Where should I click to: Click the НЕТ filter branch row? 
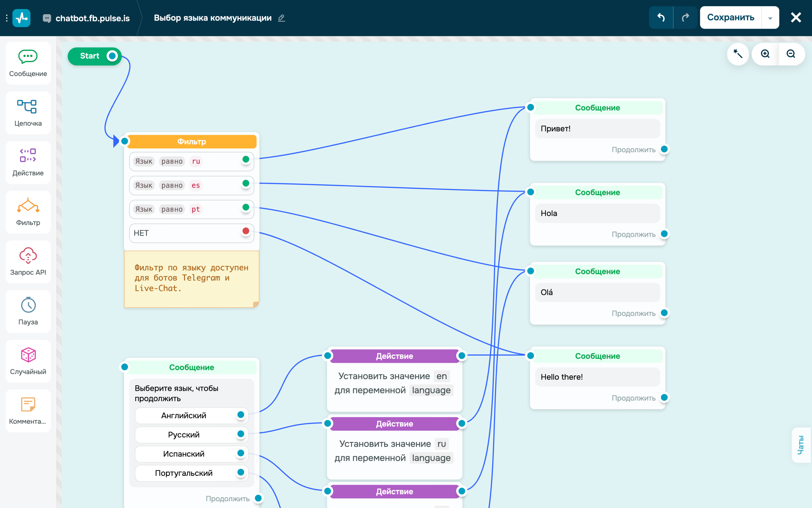[192, 233]
